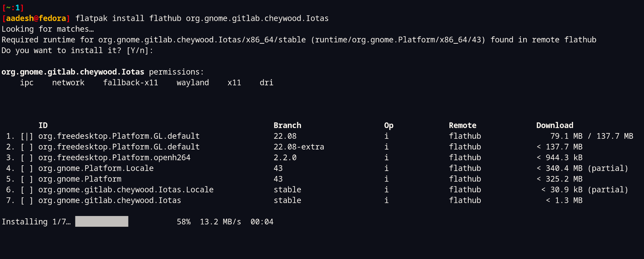The width and height of the screenshot is (644, 259).
Task: Click the 58% progress percentage
Action: (x=183, y=222)
